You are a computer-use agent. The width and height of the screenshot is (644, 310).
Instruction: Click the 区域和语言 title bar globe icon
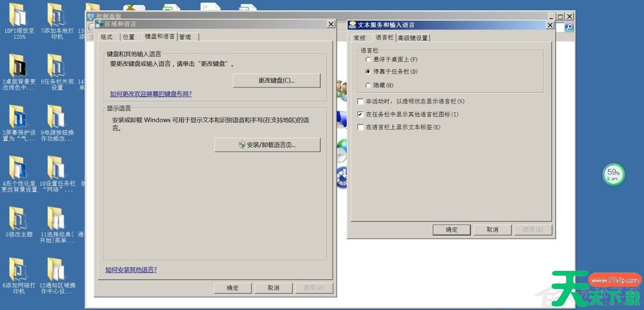point(99,24)
